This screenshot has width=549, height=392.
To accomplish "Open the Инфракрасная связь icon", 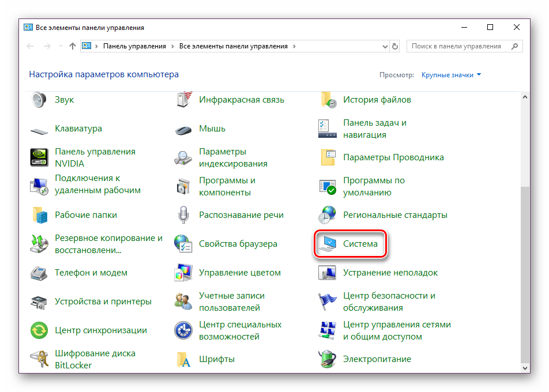I will coord(184,100).
